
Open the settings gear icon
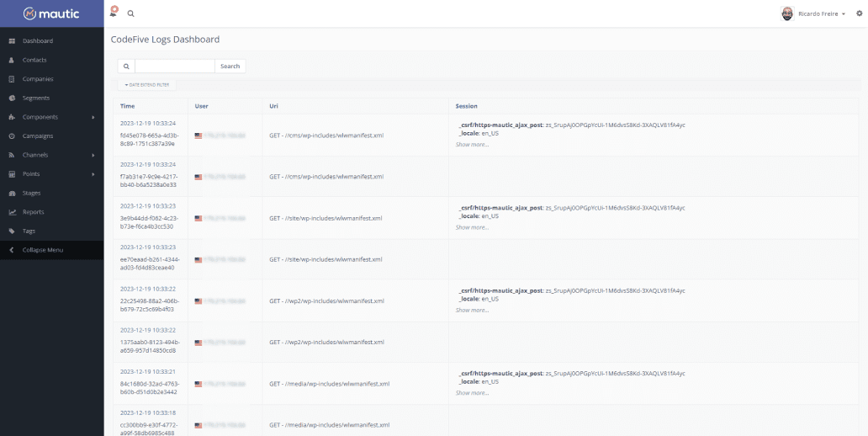pos(859,13)
